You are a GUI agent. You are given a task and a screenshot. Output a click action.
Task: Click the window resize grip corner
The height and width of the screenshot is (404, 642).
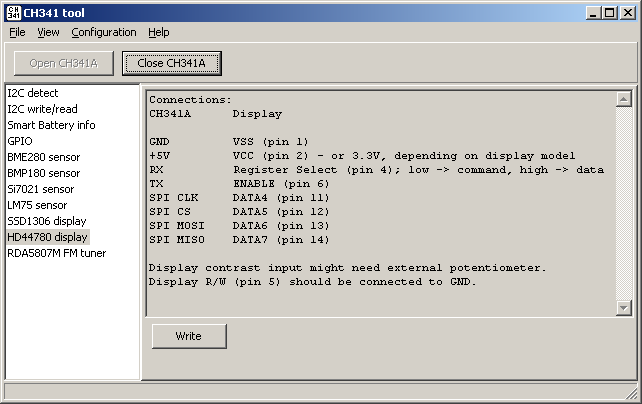[632, 393]
